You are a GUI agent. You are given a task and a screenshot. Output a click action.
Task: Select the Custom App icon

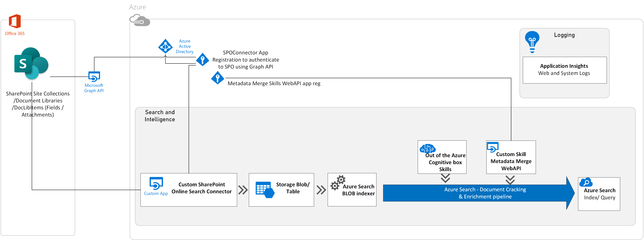point(156,184)
